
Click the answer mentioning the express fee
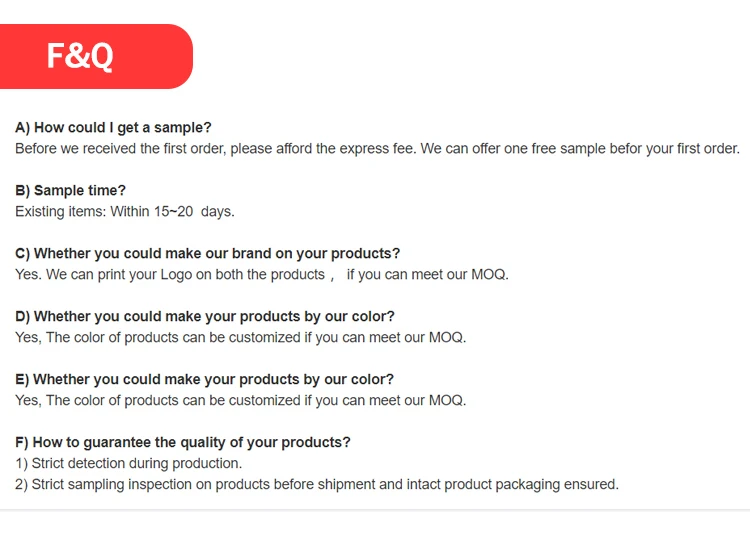pos(377,148)
